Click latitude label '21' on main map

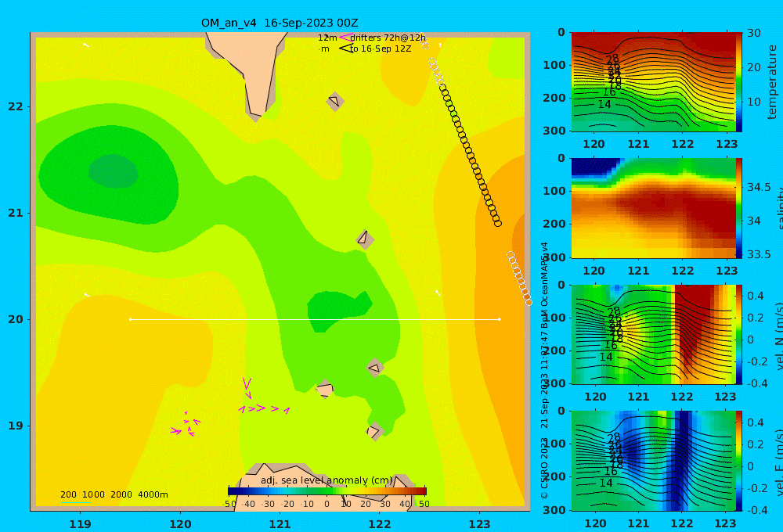pyautogui.click(x=16, y=213)
